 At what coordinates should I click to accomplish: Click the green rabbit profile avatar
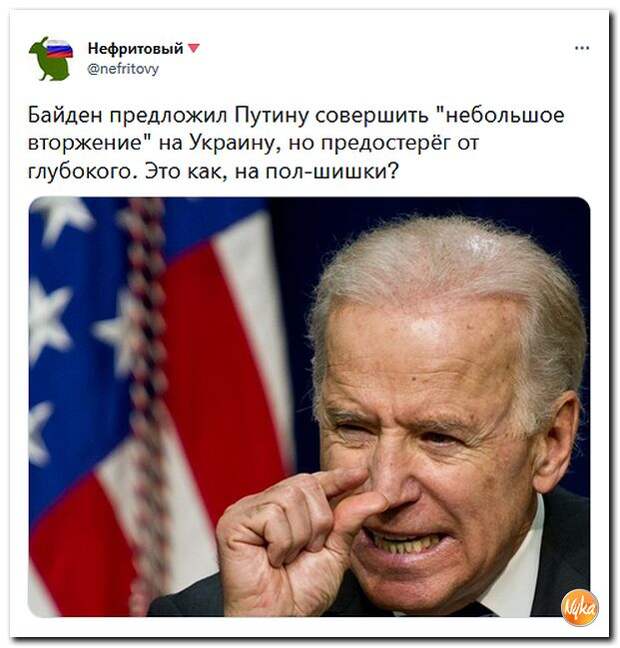tap(51, 58)
